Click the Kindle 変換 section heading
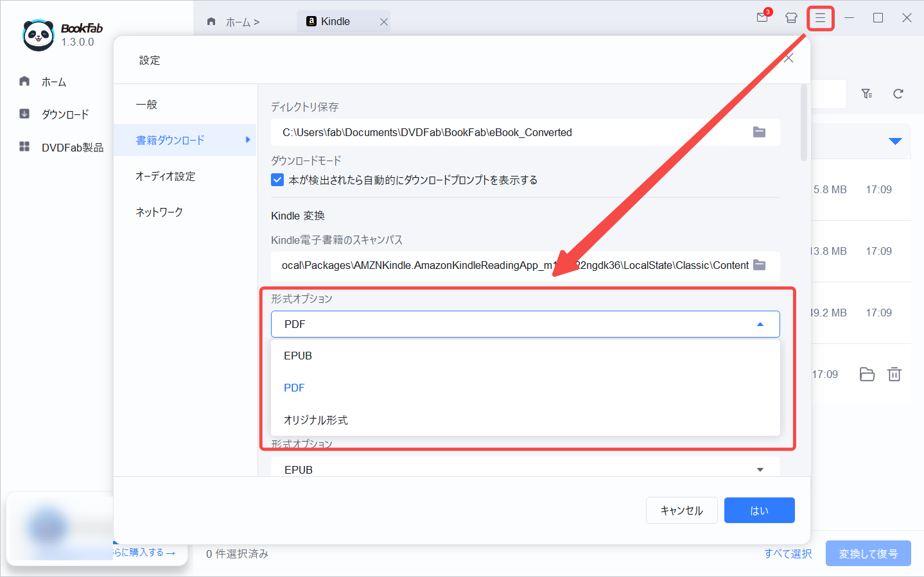The width and height of the screenshot is (924, 577). 298,216
